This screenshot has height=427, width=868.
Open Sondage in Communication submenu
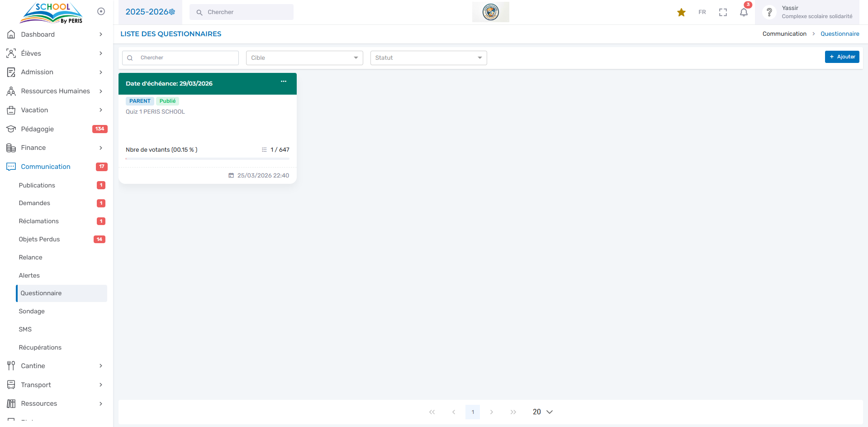click(32, 311)
